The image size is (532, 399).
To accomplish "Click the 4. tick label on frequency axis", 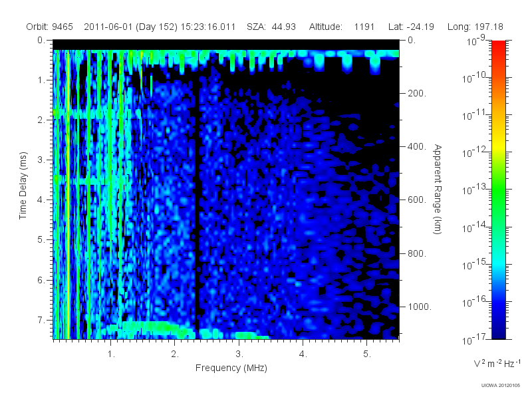I will [x=303, y=354].
